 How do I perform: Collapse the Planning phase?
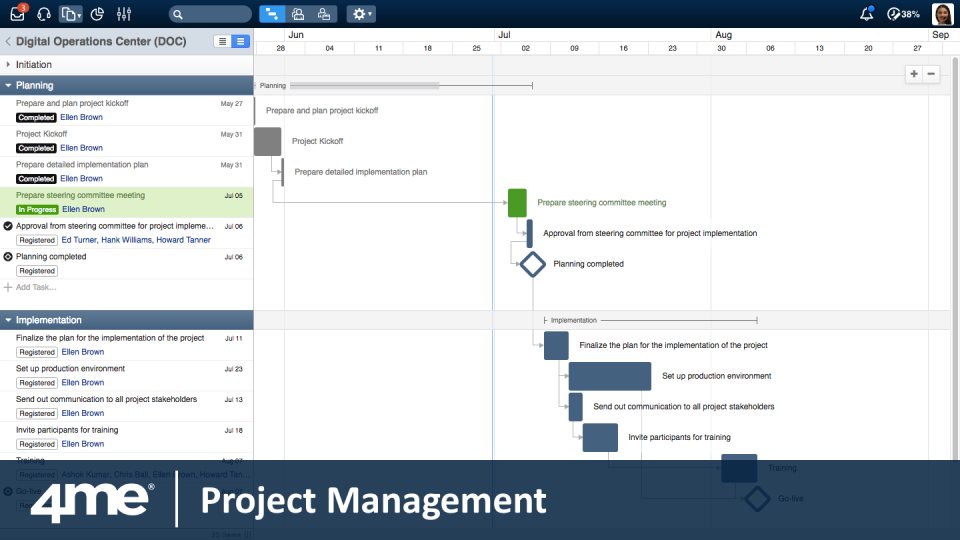8,86
